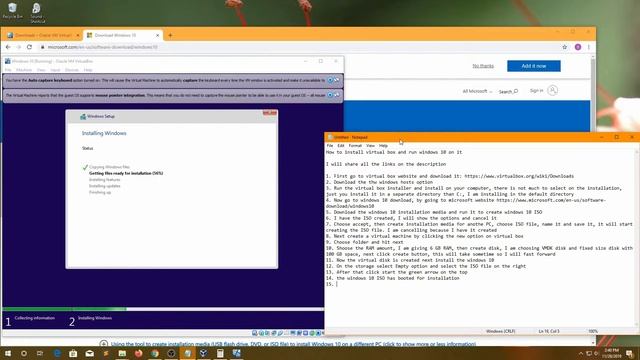Click the create installation media link
The image size is (640, 360).
(x=293, y=344)
